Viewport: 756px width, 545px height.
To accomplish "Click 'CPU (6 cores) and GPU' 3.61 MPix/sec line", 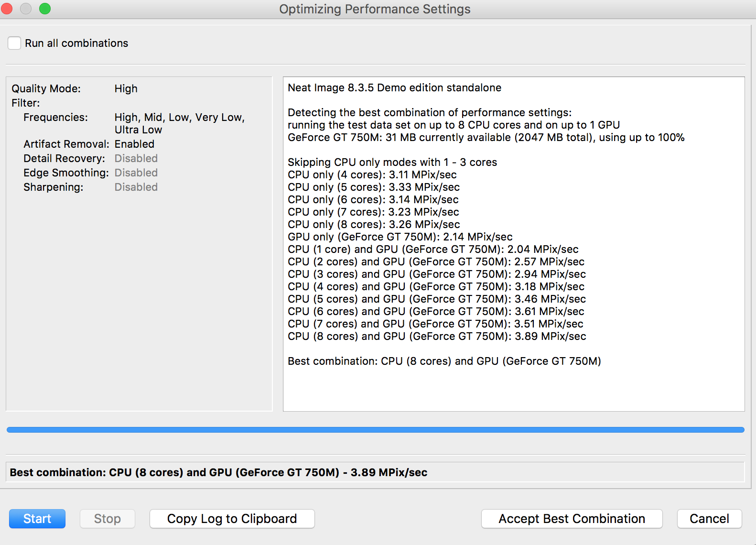I will tap(436, 311).
